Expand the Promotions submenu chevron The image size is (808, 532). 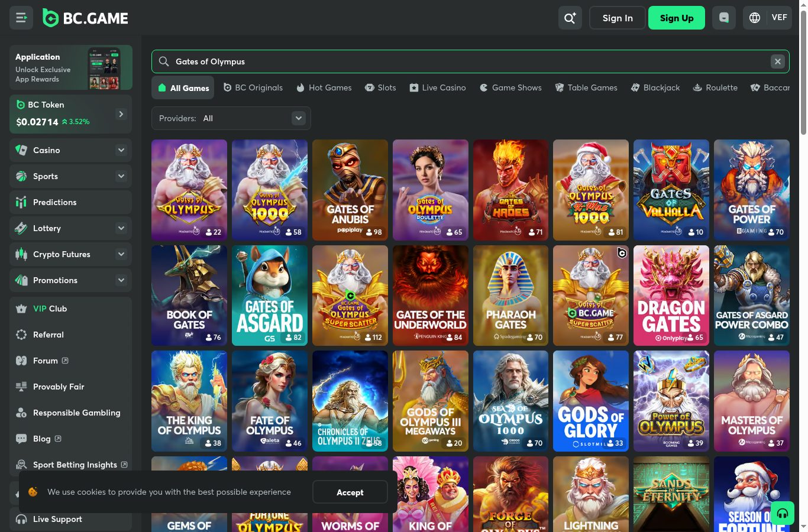click(x=121, y=280)
